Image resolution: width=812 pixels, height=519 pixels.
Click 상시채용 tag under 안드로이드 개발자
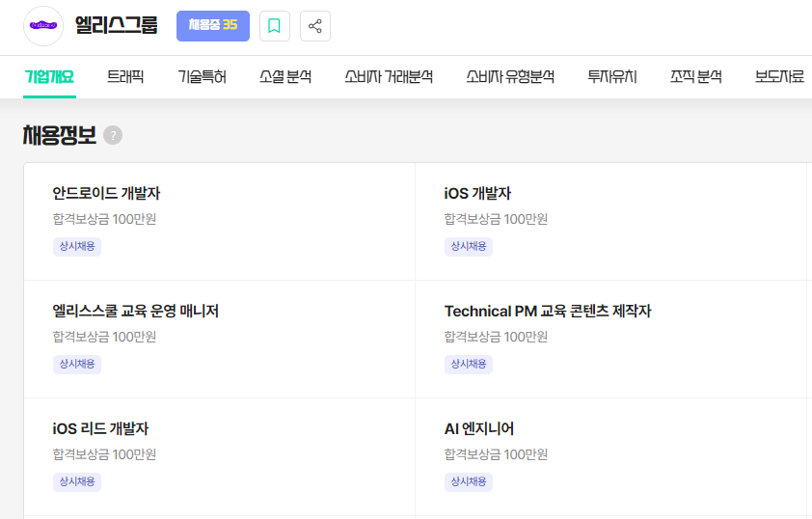[77, 247]
